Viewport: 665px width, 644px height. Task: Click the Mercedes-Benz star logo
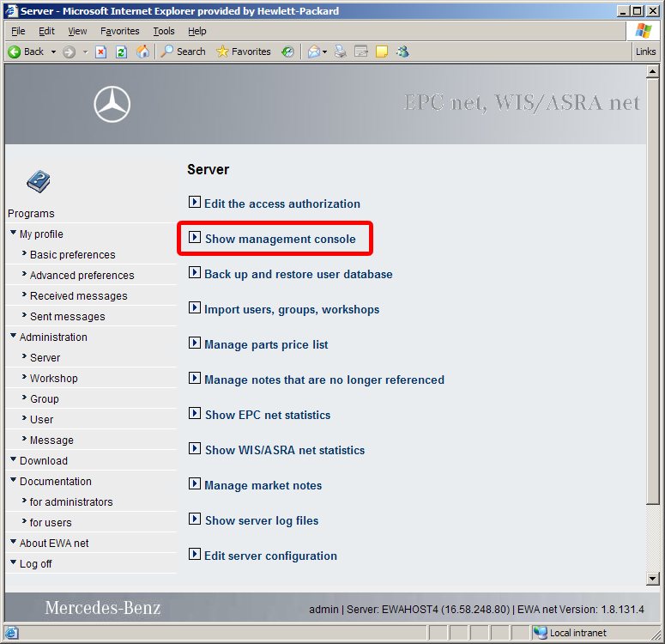click(112, 106)
